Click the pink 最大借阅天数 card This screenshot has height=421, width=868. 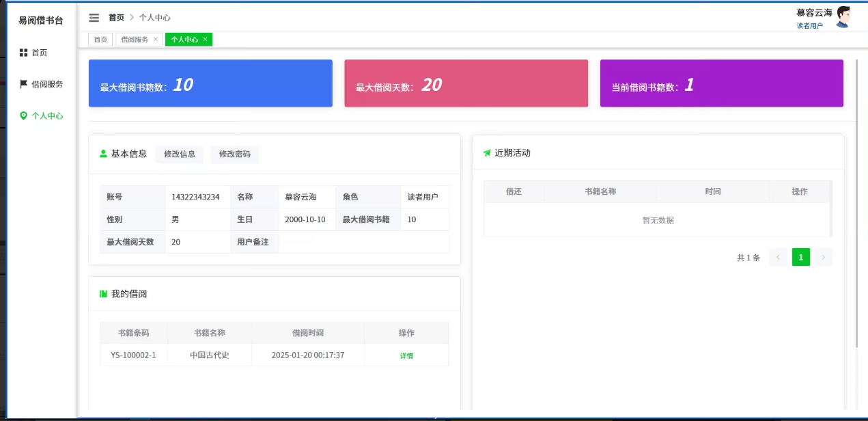click(466, 83)
